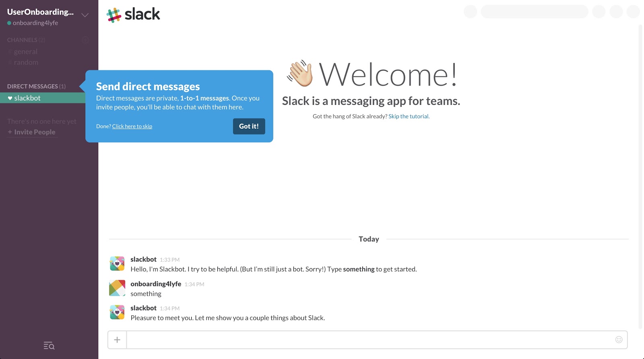Click the Slack logo in the header
This screenshot has height=359, width=644.
pyautogui.click(x=133, y=14)
